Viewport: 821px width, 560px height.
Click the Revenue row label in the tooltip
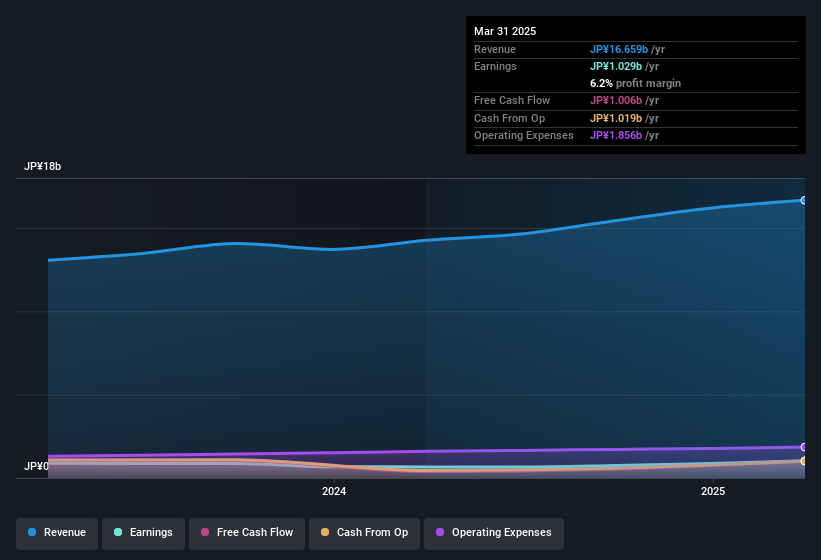coord(495,49)
